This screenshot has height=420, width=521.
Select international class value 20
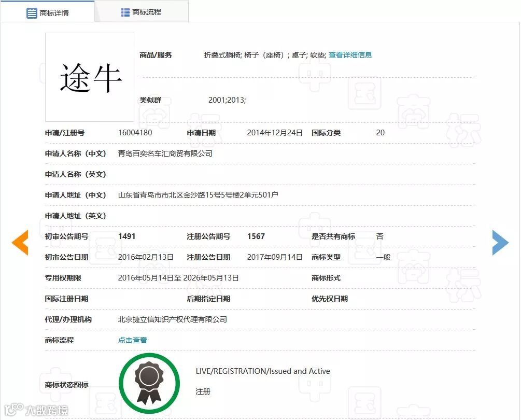tap(380, 133)
